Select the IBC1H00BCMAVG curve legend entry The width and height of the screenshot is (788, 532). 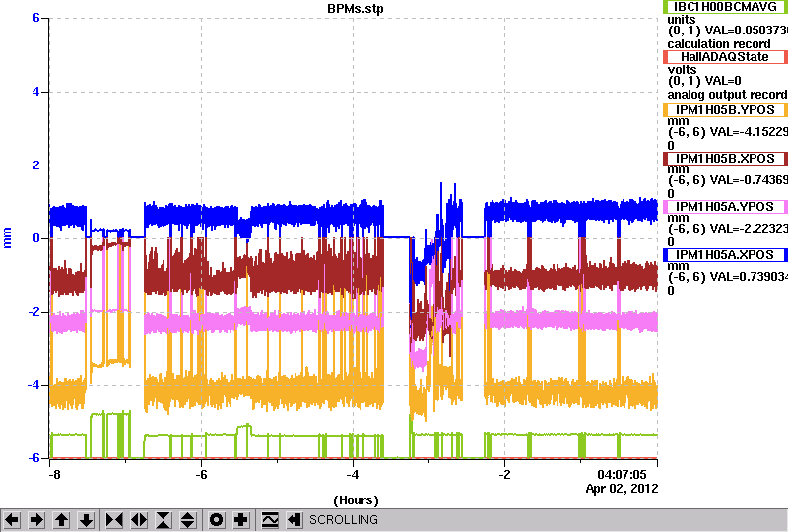click(x=725, y=7)
